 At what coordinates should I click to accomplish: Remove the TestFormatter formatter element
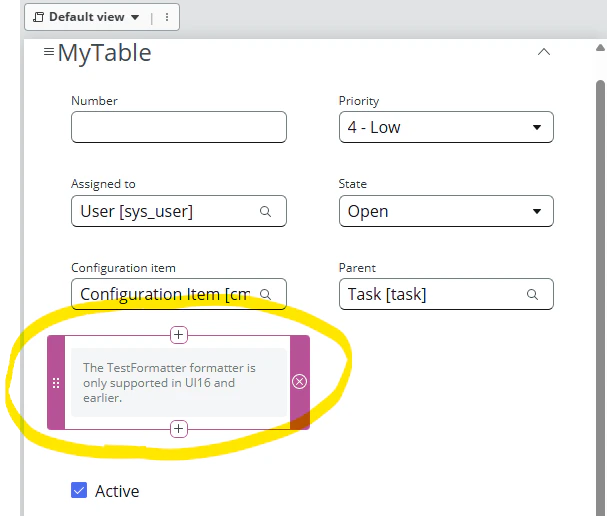coord(299,382)
